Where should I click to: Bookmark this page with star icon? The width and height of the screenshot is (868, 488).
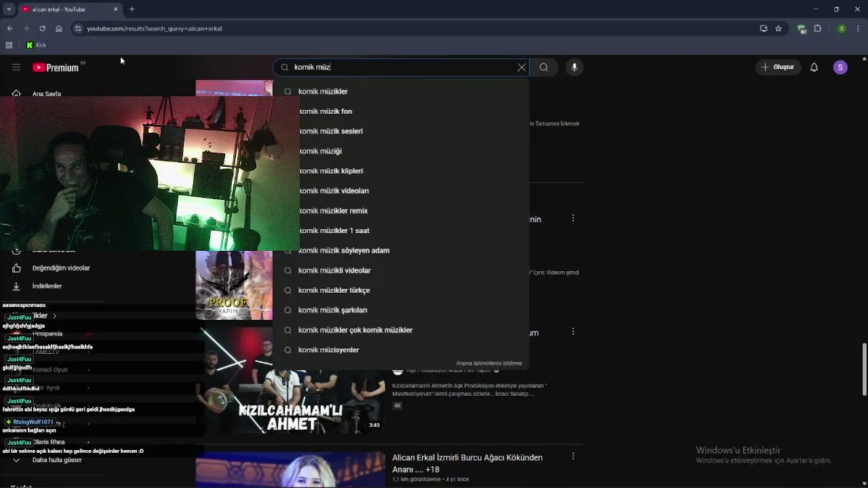click(778, 28)
